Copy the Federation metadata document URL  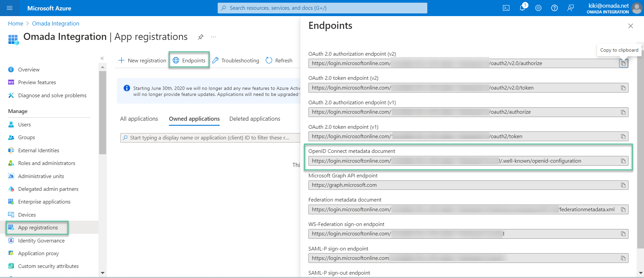point(623,210)
